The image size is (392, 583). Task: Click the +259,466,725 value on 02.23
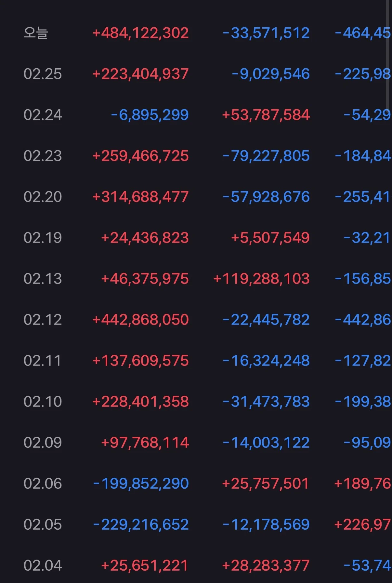[140, 156]
